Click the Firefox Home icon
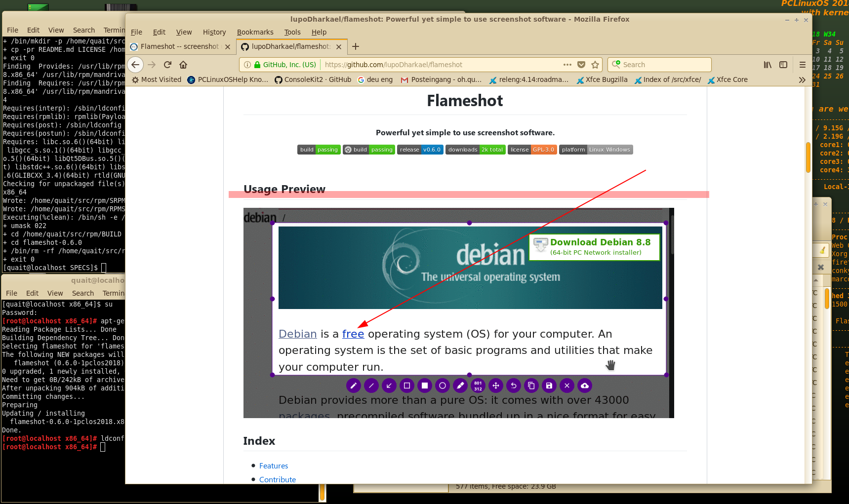Screen dimensions: 849x504 [183, 65]
